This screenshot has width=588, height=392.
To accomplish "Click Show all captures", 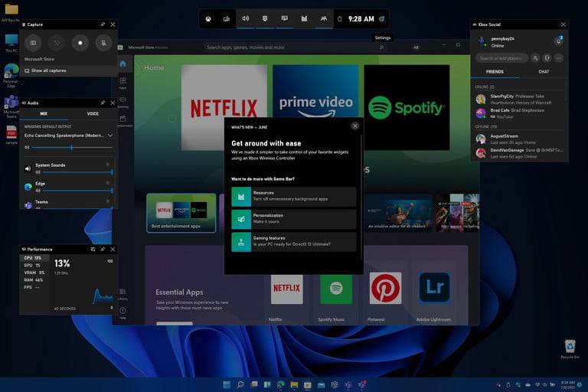I will [x=48, y=70].
